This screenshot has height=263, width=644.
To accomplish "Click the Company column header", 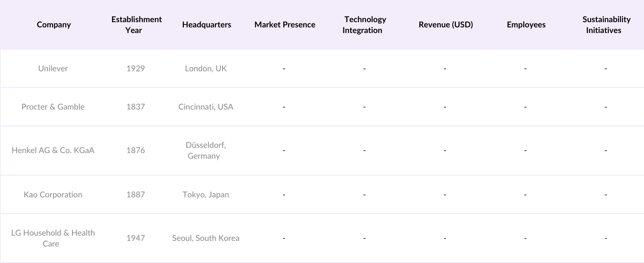I will tap(54, 25).
